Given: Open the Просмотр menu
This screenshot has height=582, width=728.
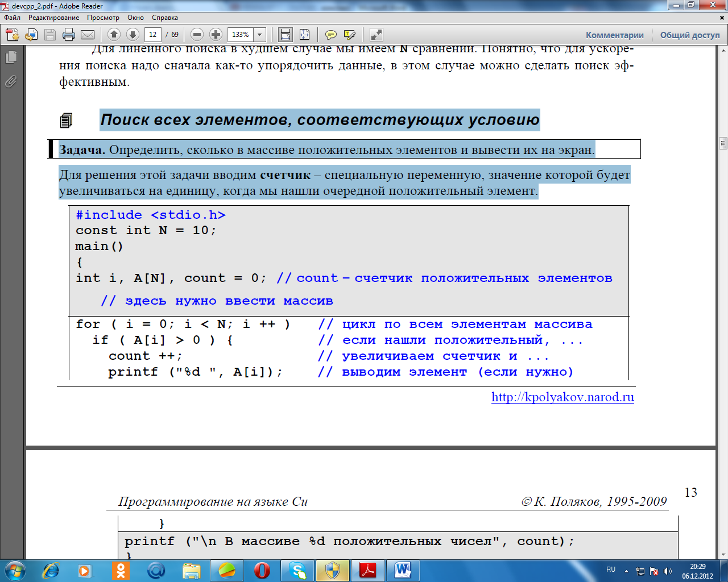Looking at the screenshot, I should (103, 18).
